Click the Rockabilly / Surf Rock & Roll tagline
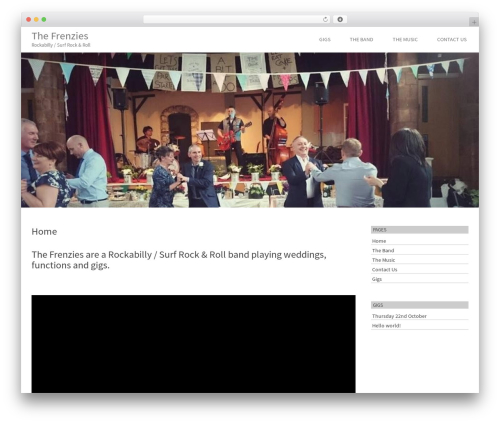This screenshot has width=500, height=423. click(61, 45)
